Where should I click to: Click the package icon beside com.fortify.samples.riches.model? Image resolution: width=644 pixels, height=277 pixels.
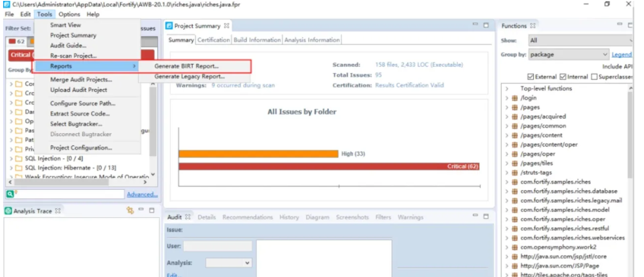[515, 210]
